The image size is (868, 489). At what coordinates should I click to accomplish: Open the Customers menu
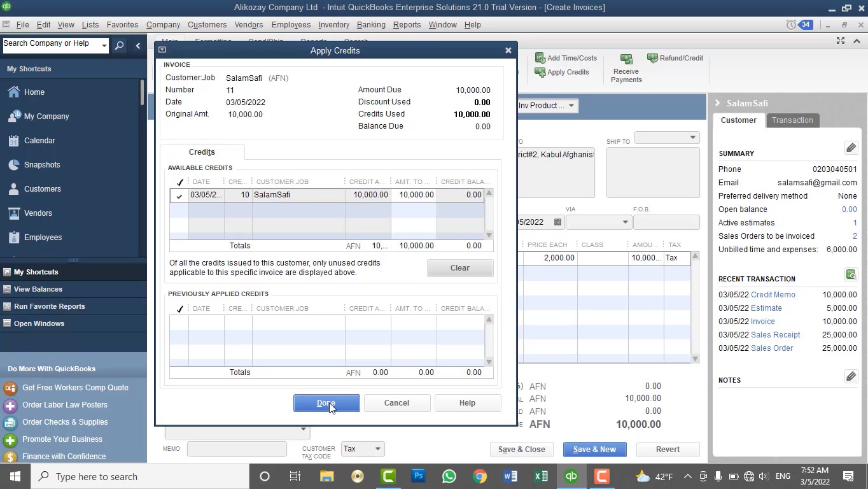coord(207,25)
